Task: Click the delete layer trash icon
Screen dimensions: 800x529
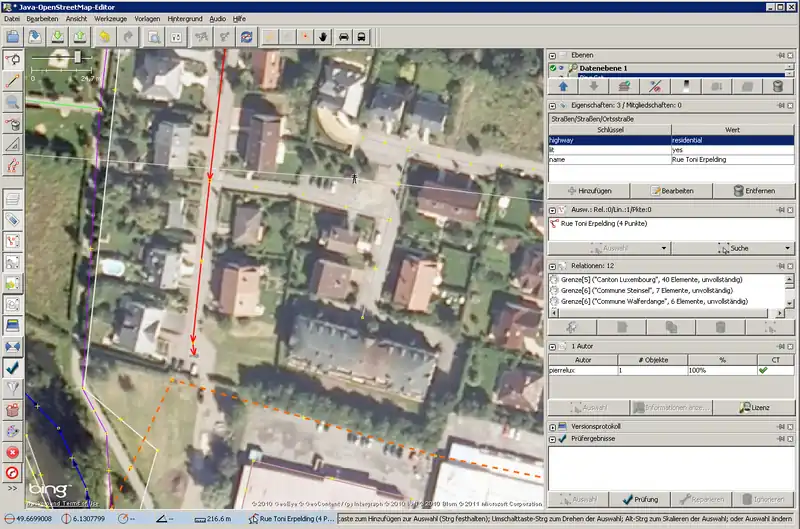Action: point(778,87)
